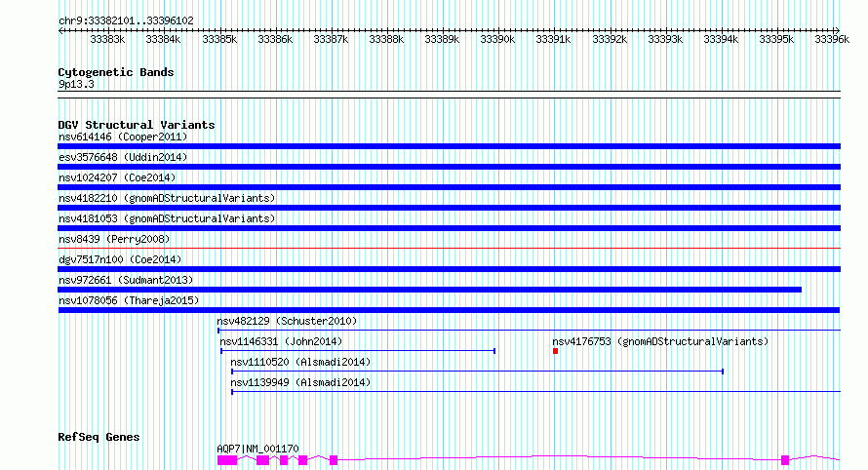This screenshot has width=868, height=470.
Task: Click the dgv7517n100 (Coe2014) label
Action: (x=120, y=259)
